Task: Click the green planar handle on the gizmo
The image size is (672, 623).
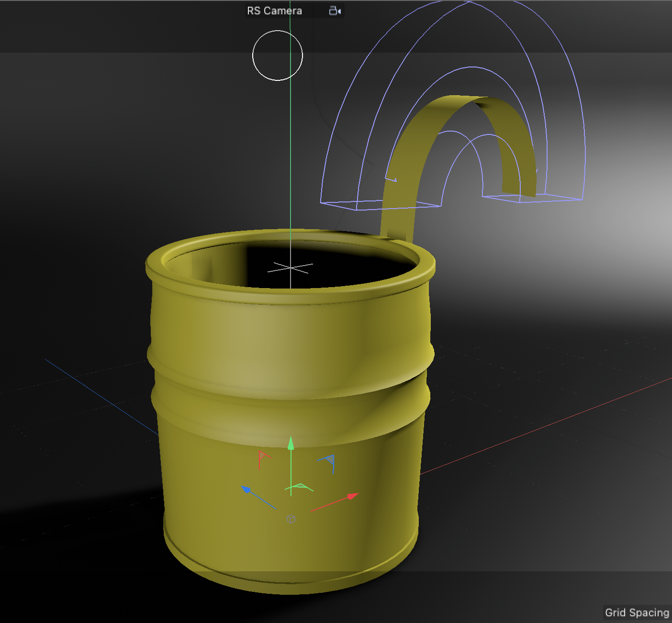Action: pos(302,486)
